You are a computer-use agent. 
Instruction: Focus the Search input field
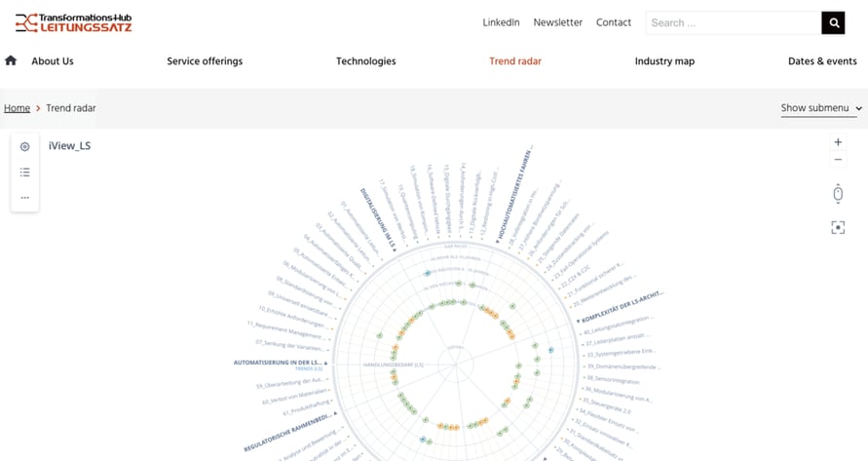[x=734, y=22]
